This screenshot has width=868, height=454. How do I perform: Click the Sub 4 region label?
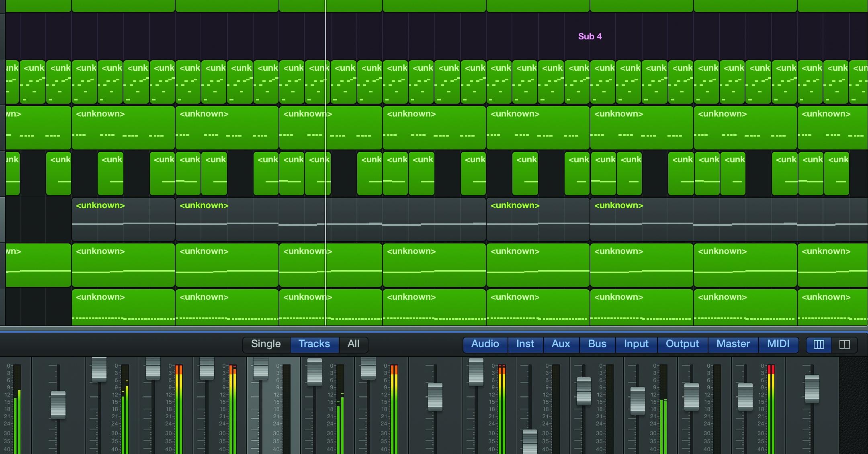pyautogui.click(x=590, y=36)
